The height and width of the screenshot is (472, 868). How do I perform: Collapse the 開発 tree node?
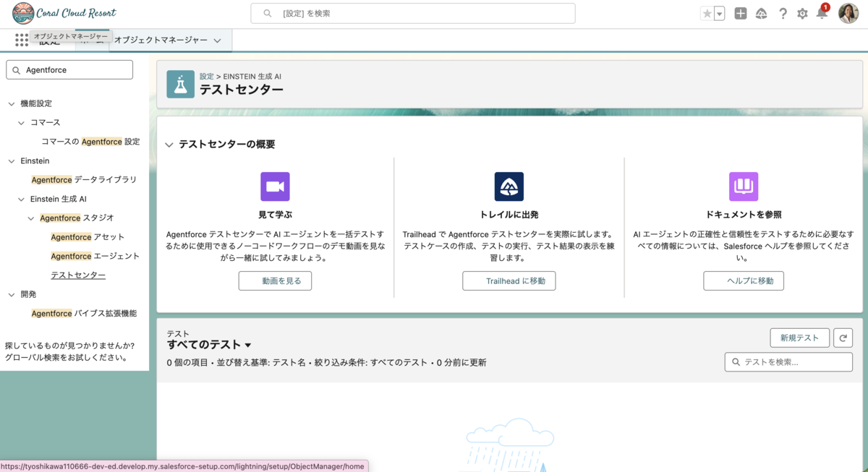coord(12,295)
